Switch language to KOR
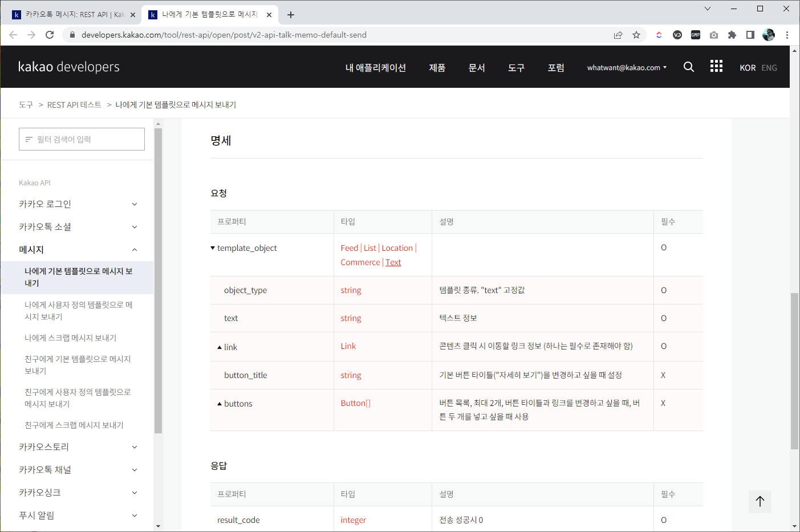The image size is (800, 532). point(748,68)
